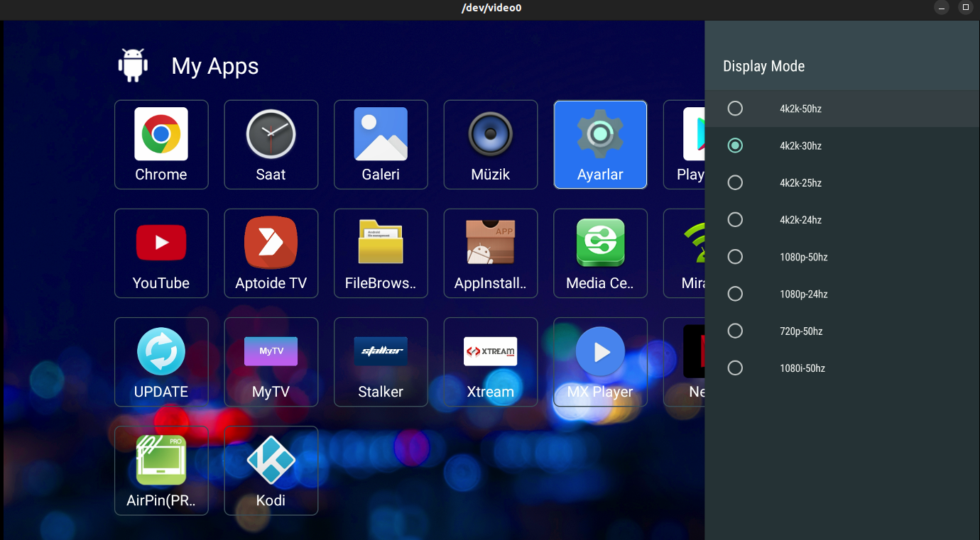Launch the YouTube app
This screenshot has height=540, width=980.
click(161, 253)
